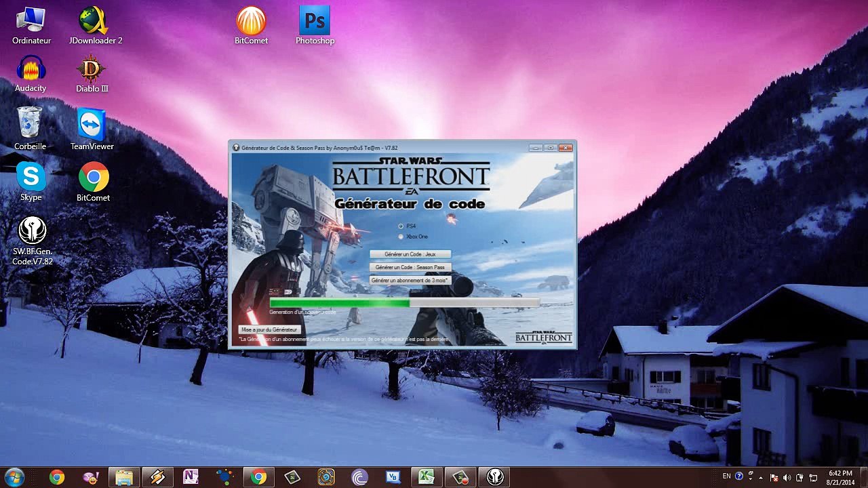Minimize the code generator window
The image size is (868, 488).
pos(536,148)
